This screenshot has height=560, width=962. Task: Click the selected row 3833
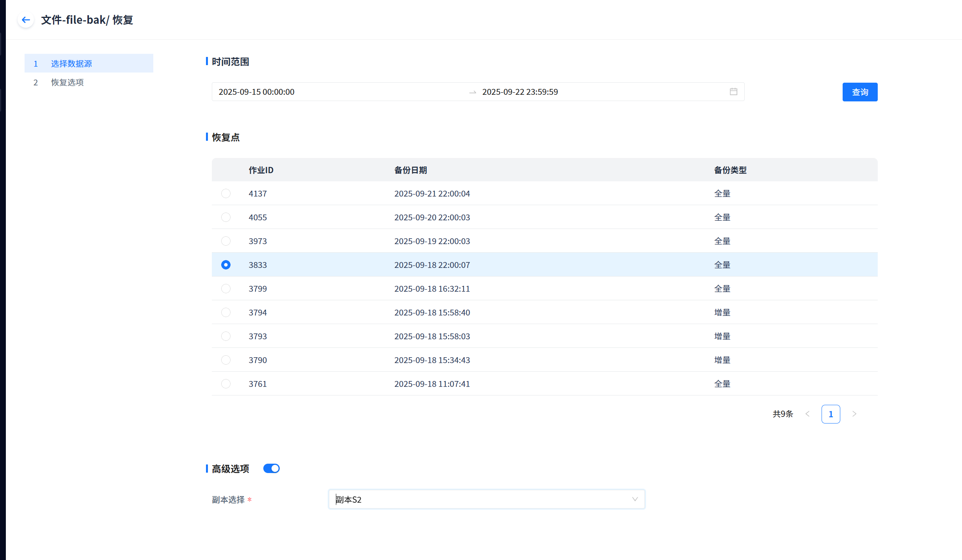click(x=432, y=265)
